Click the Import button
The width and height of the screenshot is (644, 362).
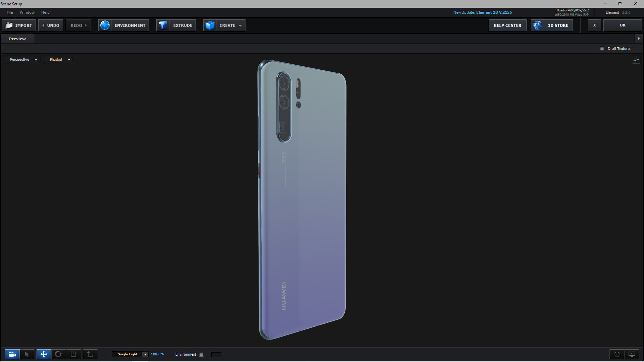coord(19,25)
